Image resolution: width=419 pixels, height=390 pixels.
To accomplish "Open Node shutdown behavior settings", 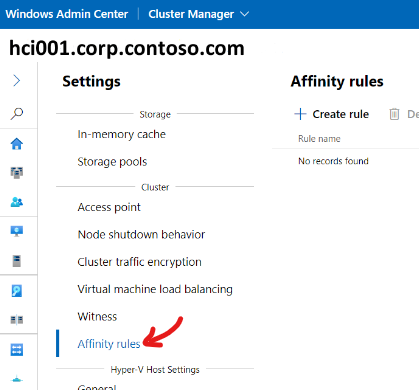I will point(141,235).
